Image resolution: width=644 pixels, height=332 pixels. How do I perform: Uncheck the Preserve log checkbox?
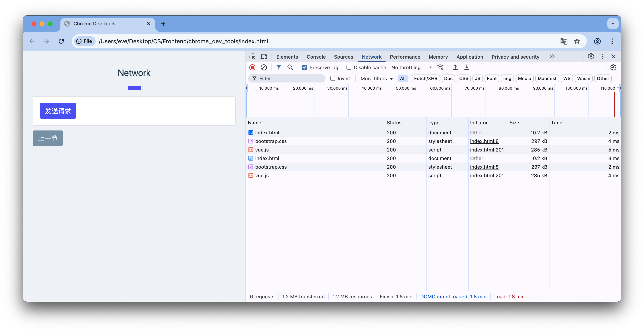click(x=304, y=68)
